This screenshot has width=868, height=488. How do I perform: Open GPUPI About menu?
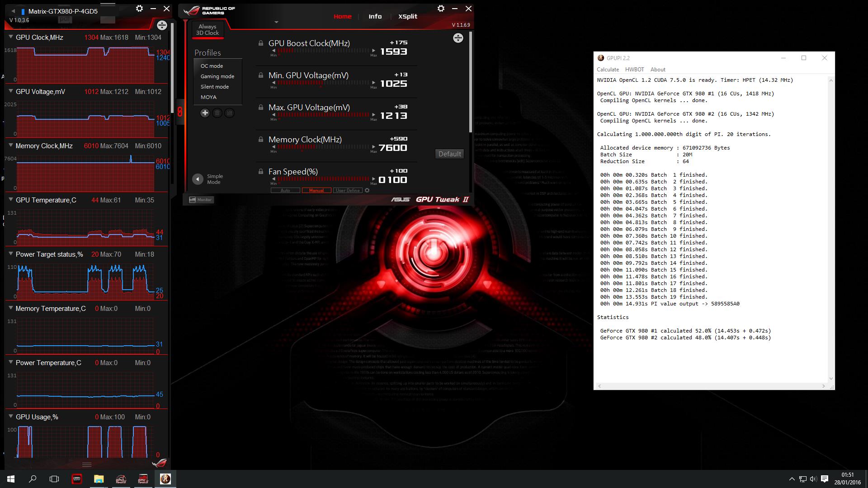click(x=658, y=70)
